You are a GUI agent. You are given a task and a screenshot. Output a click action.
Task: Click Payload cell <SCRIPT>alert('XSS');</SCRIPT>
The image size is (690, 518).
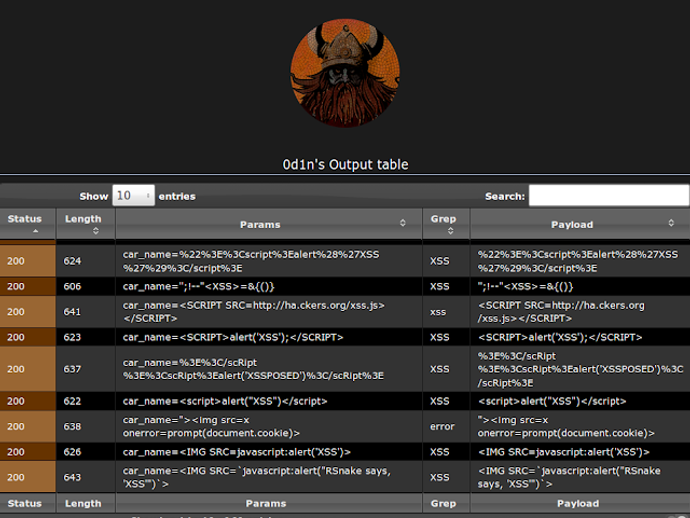click(580, 337)
